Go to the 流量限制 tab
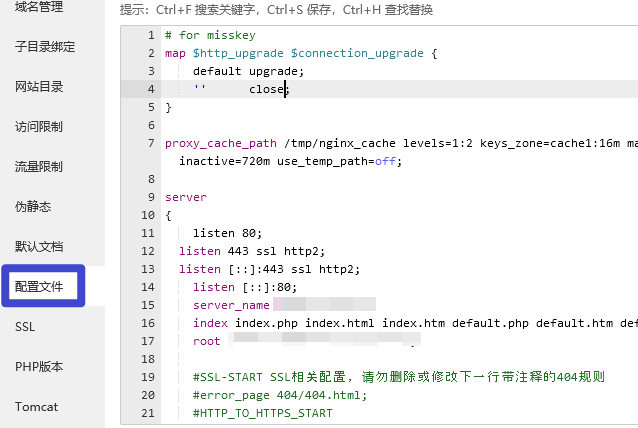638x428 pixels. 39,167
